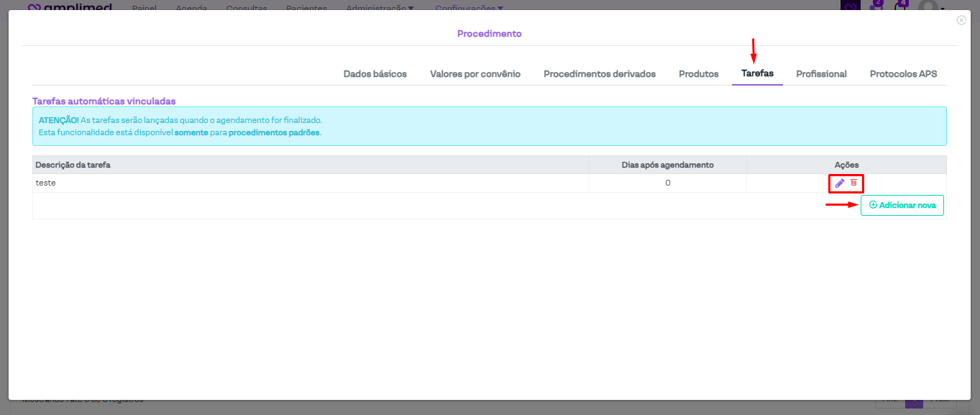
Task: Open the user avatar menu
Action: click(930, 6)
